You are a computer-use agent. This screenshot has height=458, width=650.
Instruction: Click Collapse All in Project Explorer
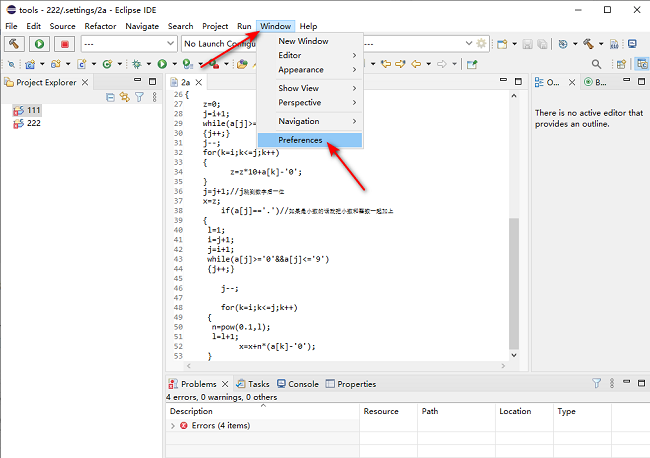[110, 97]
